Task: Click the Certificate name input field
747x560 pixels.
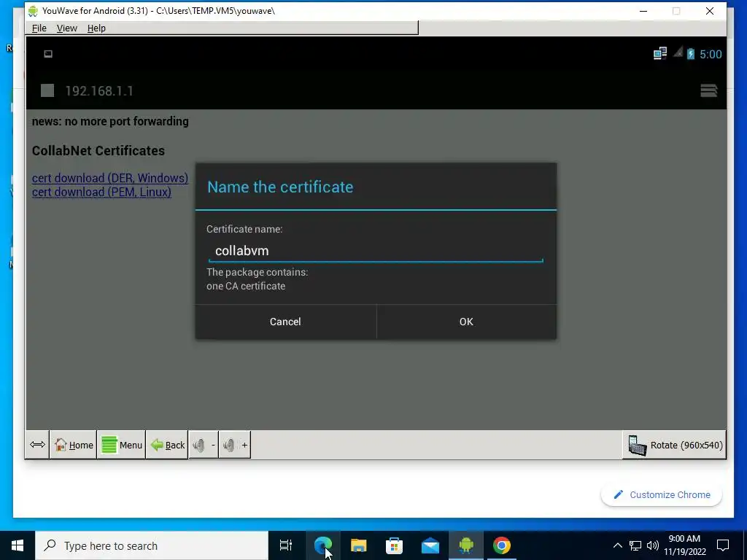Action: (376, 251)
